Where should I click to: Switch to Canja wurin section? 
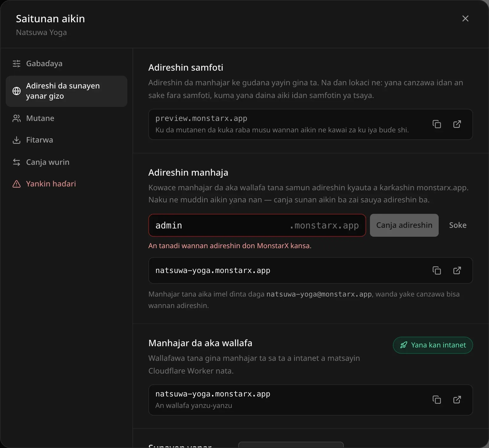point(67,162)
